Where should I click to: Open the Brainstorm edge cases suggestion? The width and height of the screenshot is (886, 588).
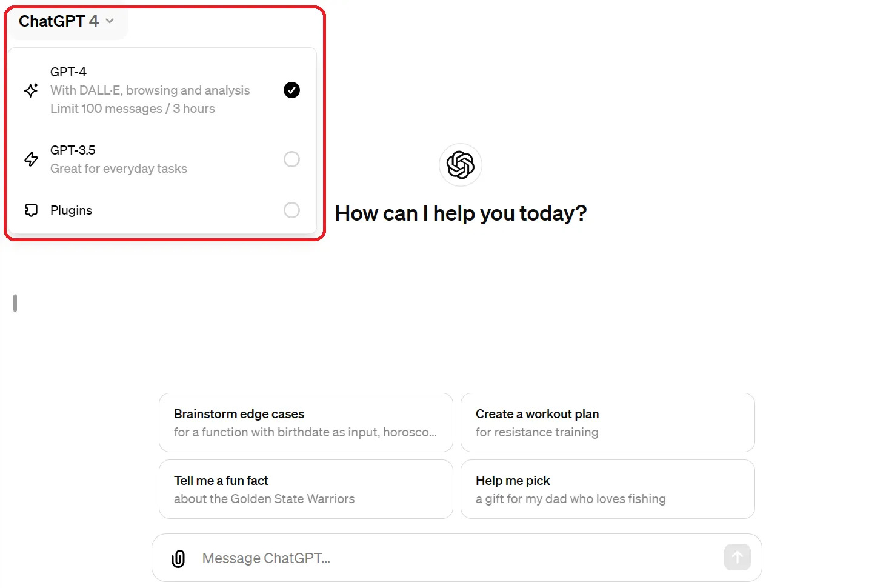coord(305,423)
